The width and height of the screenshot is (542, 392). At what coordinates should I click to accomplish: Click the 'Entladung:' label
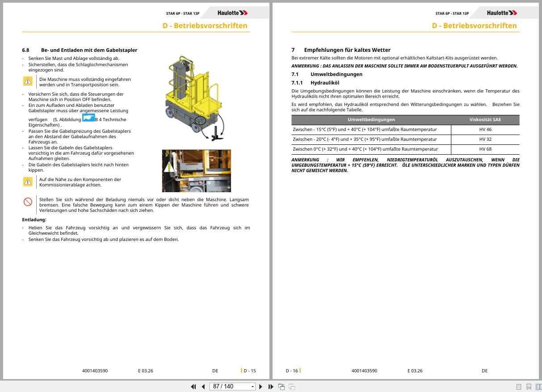pos(34,219)
